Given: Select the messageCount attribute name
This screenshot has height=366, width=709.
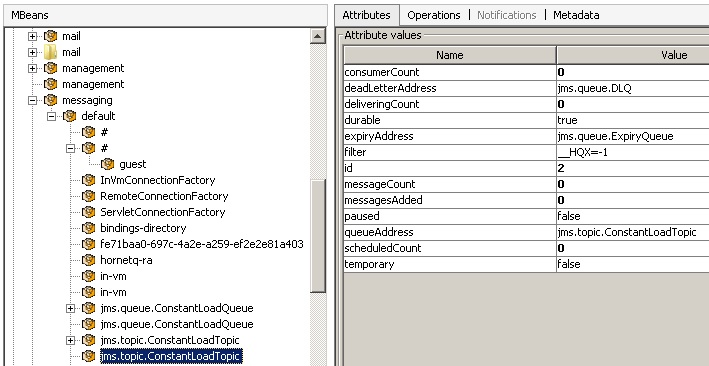Looking at the screenshot, I should [x=379, y=184].
